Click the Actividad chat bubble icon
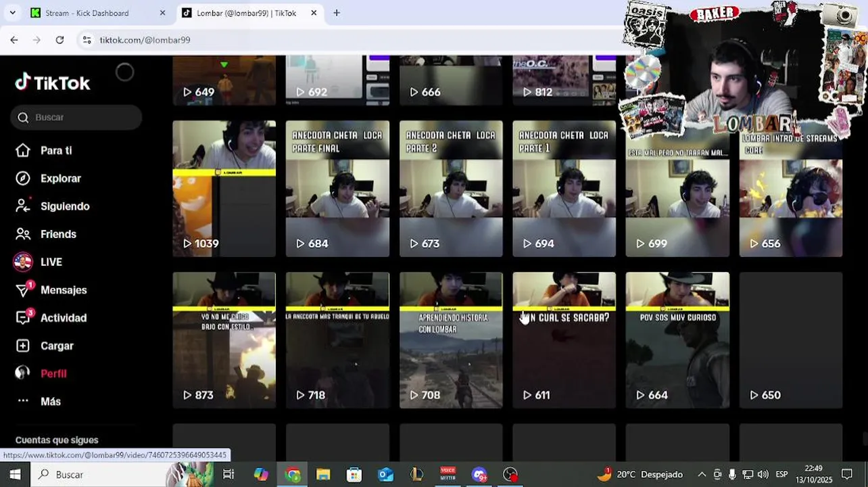Screen dimensions: 868x487 pyautogui.click(x=23, y=318)
